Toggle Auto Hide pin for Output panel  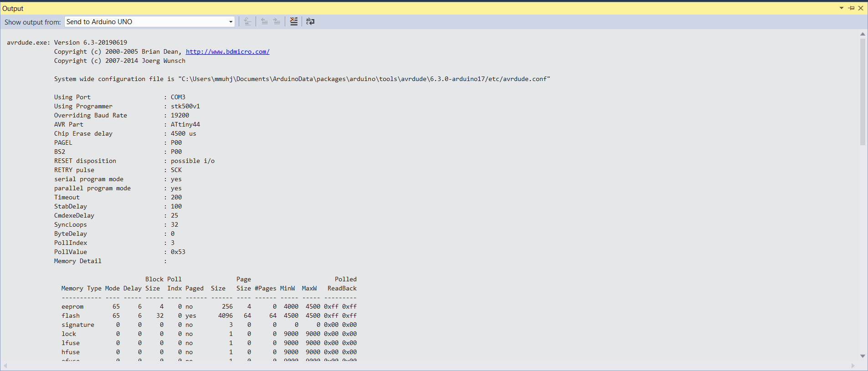851,8
